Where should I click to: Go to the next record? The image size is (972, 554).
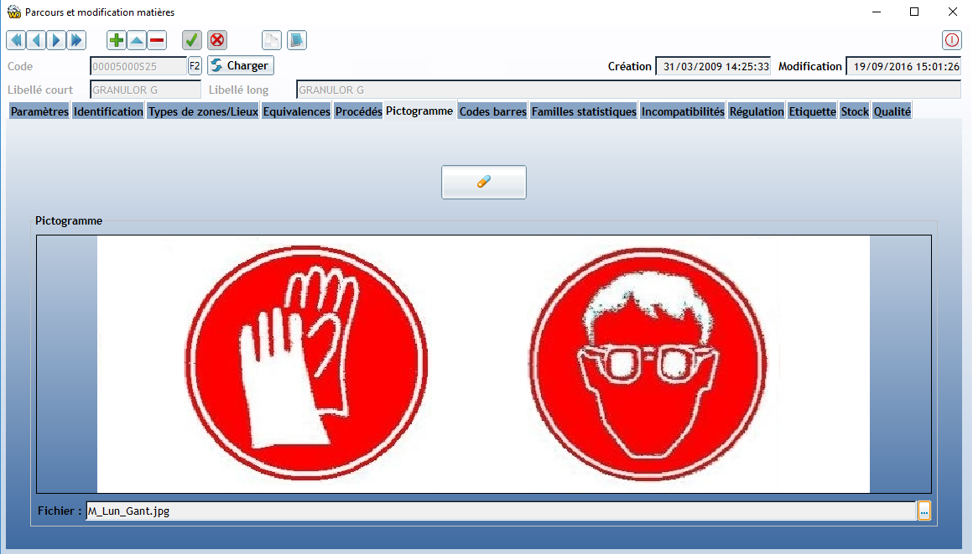pos(56,40)
